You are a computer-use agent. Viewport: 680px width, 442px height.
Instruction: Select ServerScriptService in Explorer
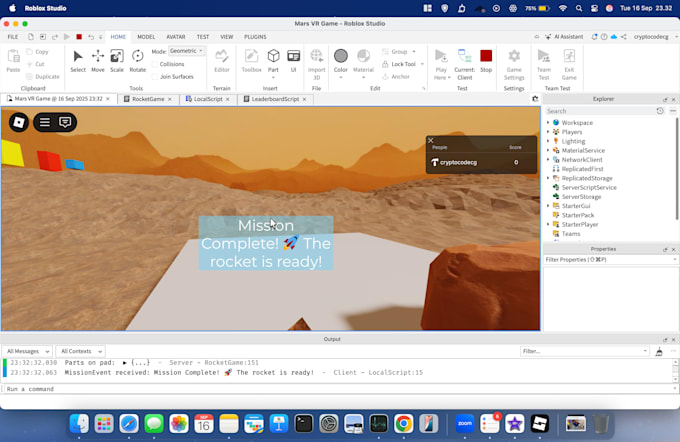(x=589, y=187)
